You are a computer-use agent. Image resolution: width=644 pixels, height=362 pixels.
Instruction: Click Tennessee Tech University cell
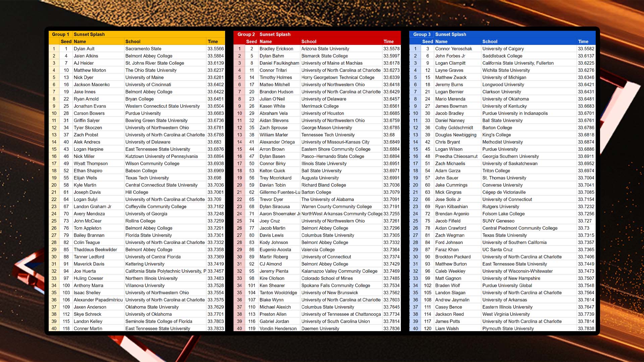coord(328,135)
